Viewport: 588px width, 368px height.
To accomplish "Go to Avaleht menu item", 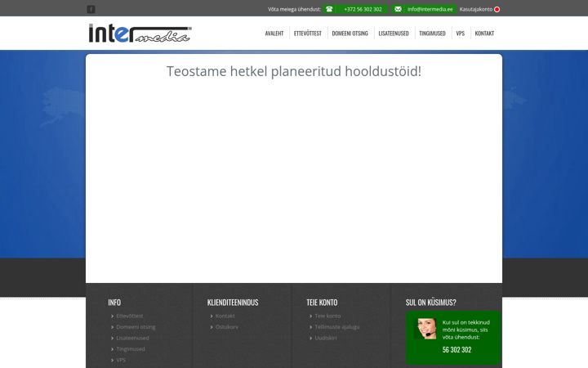I will [x=274, y=34].
